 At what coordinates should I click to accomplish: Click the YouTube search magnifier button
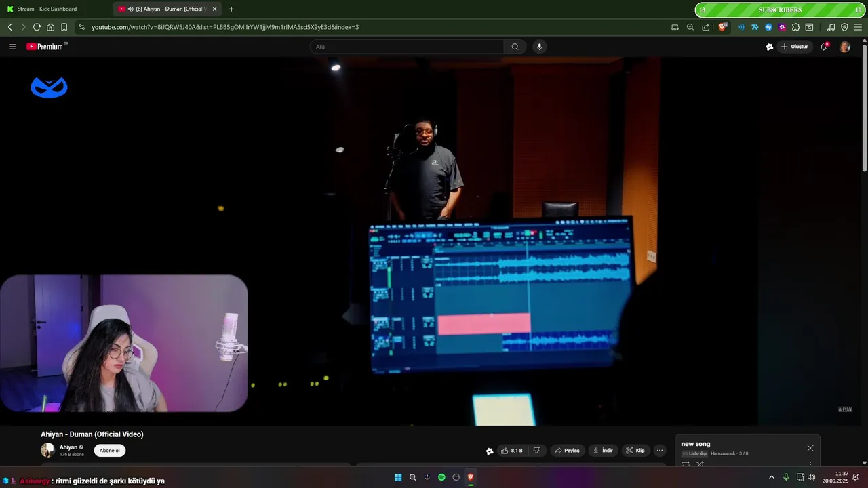point(515,47)
